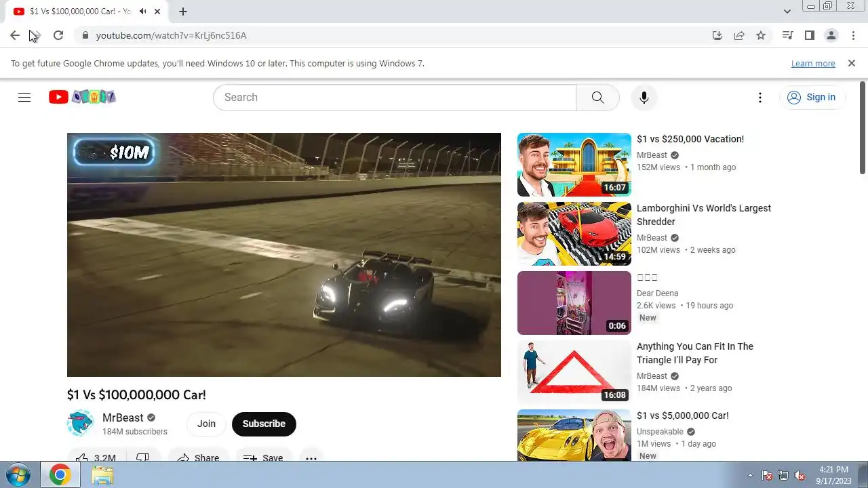Close the YouTube tab
The image size is (868, 488).
pos(157,12)
